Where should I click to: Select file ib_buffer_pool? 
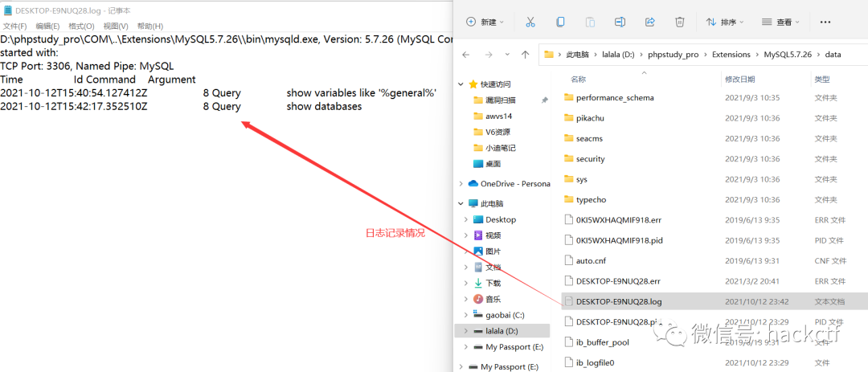tap(602, 342)
